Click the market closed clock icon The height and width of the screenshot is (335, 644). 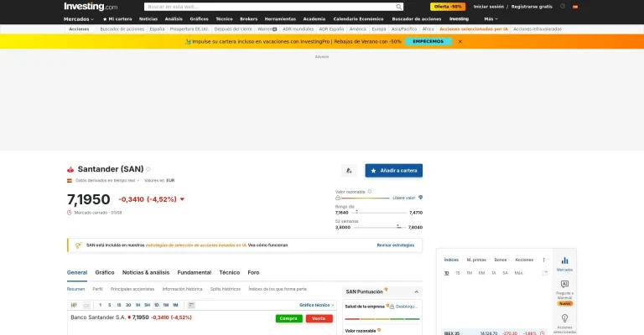pyautogui.click(x=69, y=213)
